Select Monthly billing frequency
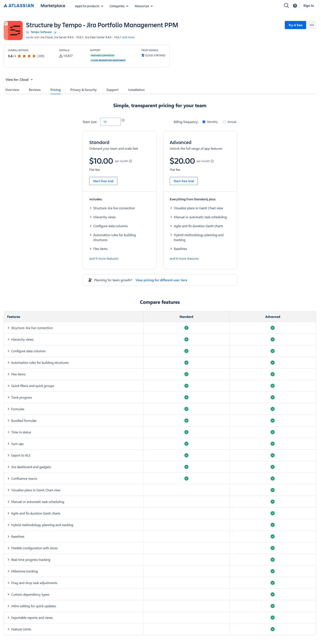Viewport: 321px width, 644px height. (x=204, y=122)
